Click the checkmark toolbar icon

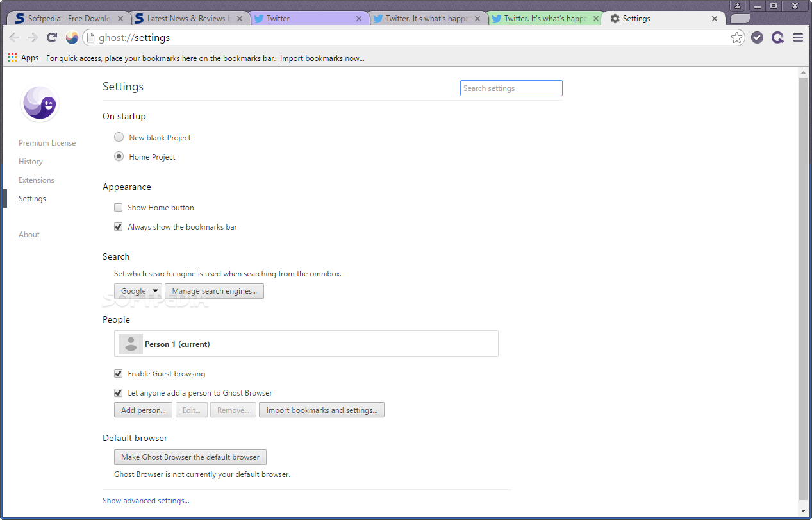[x=757, y=38]
